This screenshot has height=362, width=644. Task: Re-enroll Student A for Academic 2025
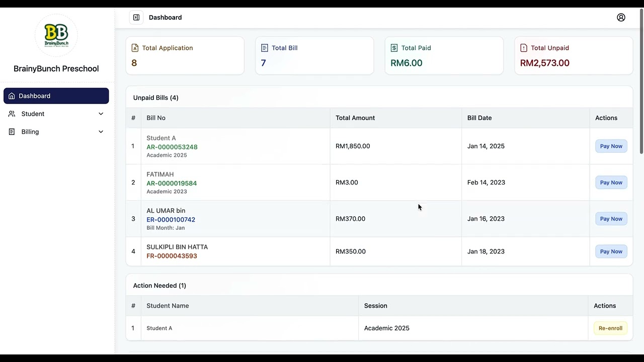click(610, 328)
